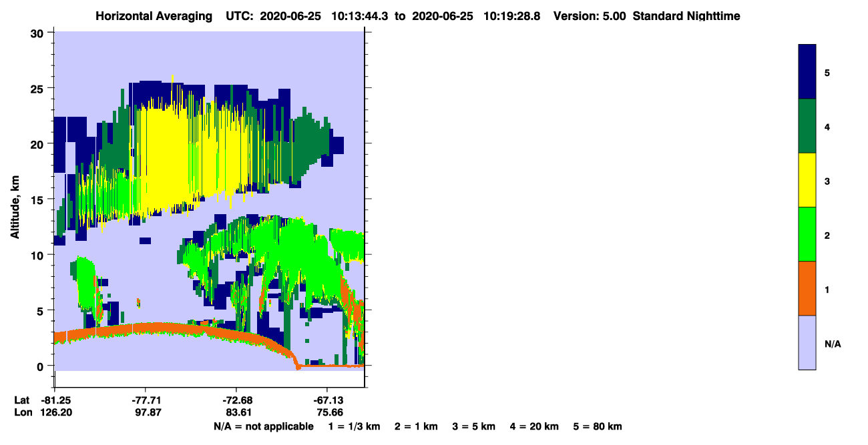Click the colorbar label '3'
The height and width of the screenshot is (445, 868).
pos(827,180)
